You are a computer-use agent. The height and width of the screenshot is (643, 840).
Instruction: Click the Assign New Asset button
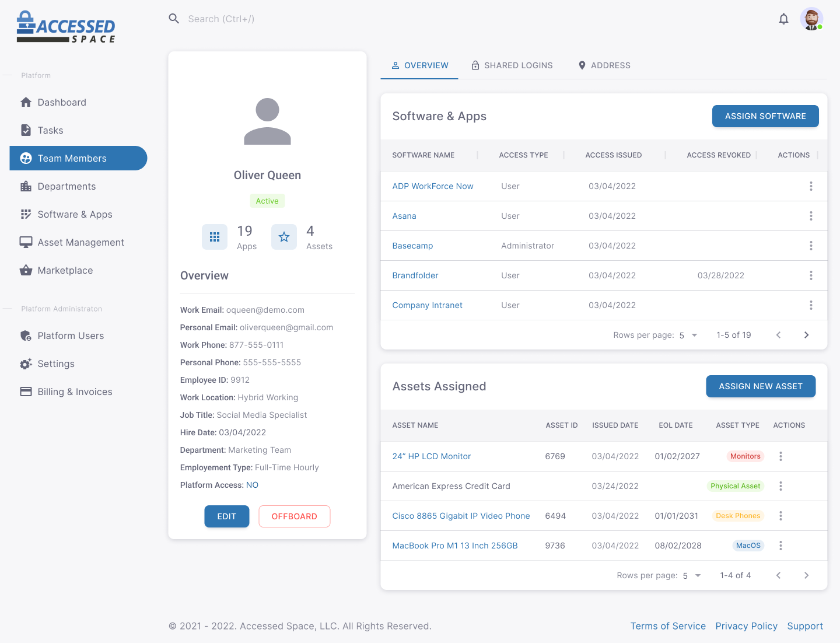point(761,386)
